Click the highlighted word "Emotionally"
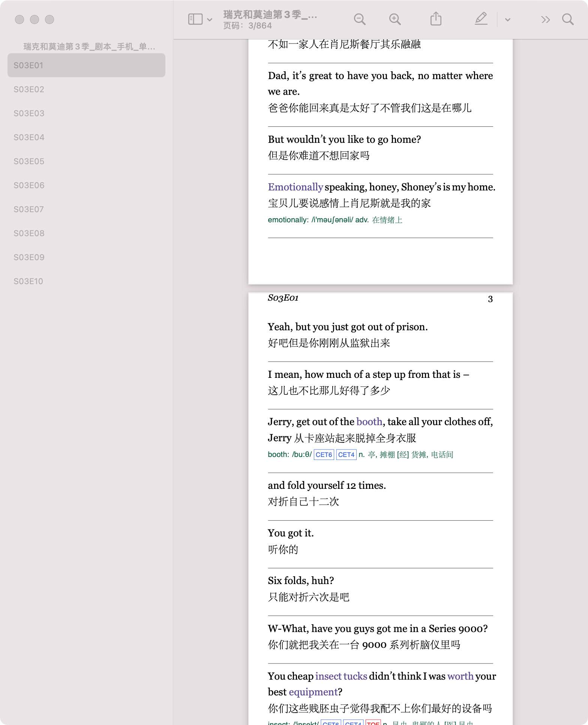This screenshot has height=725, width=588. coord(295,187)
